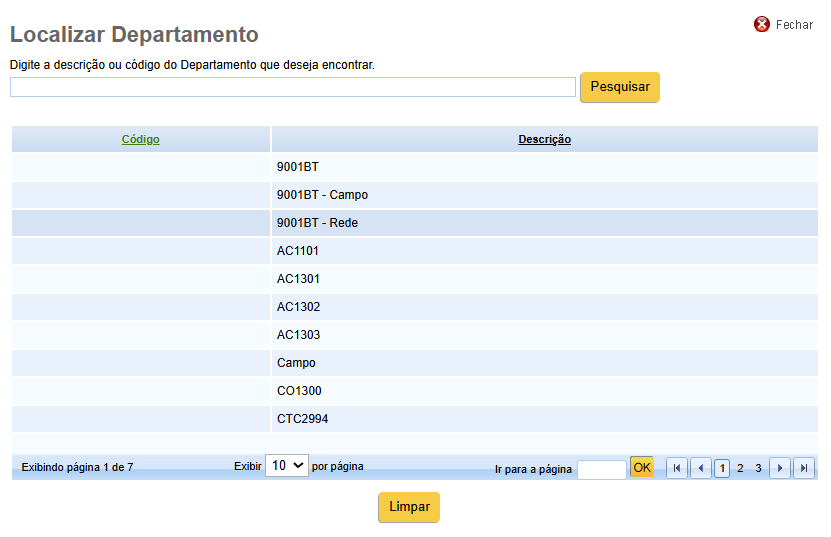
Task: Select the 9001BT department row
Action: pos(414,167)
